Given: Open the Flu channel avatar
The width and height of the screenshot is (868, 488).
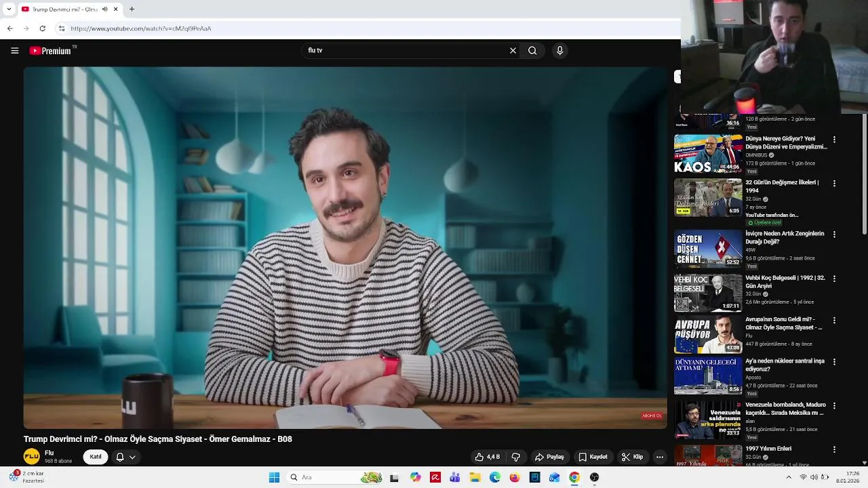Looking at the screenshot, I should 31,457.
